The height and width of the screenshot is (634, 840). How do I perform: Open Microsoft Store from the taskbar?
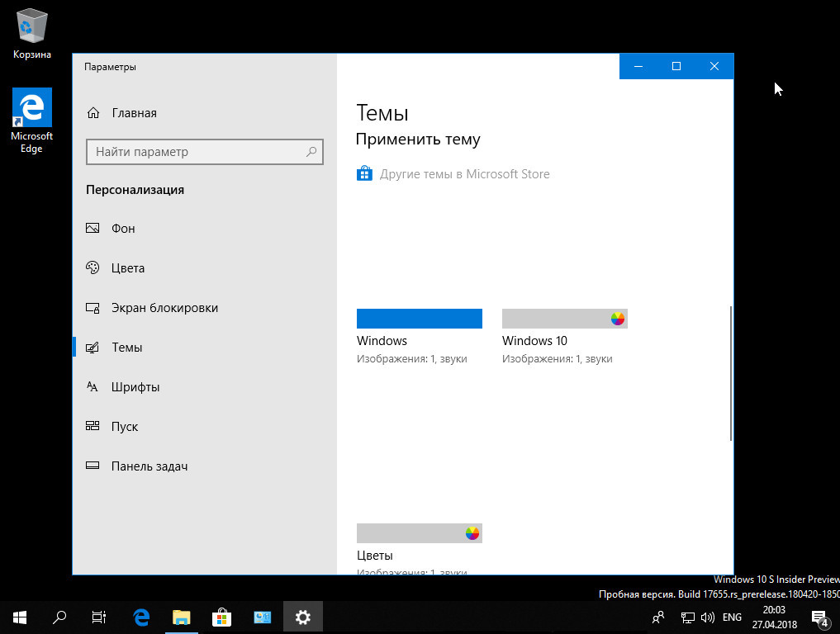(x=222, y=617)
